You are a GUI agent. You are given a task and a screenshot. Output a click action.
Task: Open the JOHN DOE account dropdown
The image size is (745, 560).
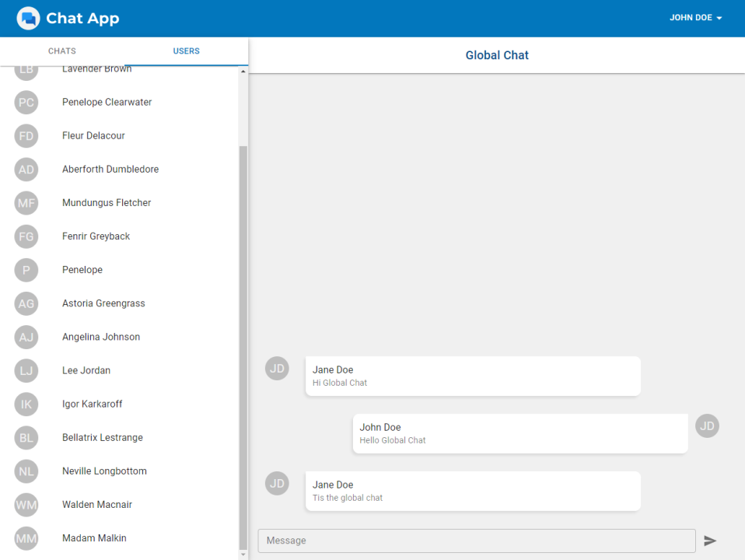[x=695, y=18]
